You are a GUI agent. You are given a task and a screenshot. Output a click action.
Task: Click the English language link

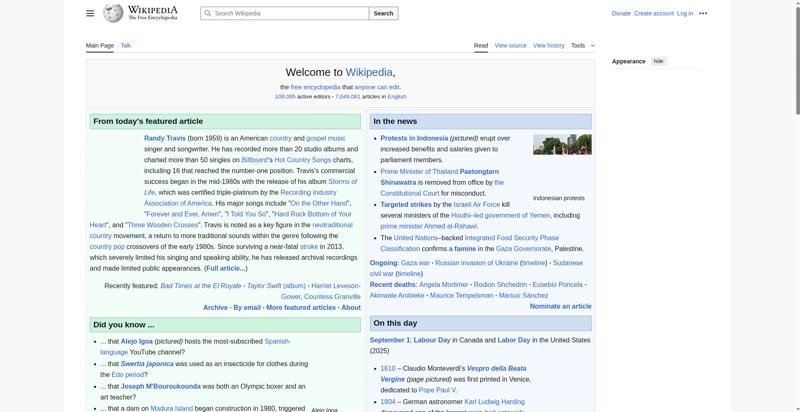point(397,96)
